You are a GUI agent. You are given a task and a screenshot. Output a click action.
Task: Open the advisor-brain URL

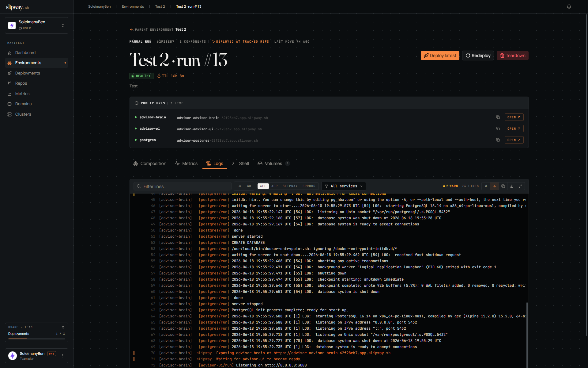click(514, 117)
